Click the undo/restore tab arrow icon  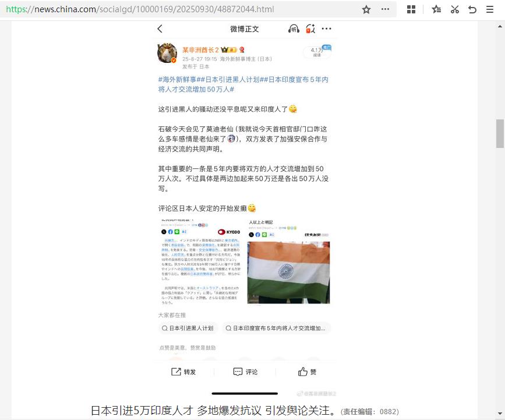[x=472, y=10]
